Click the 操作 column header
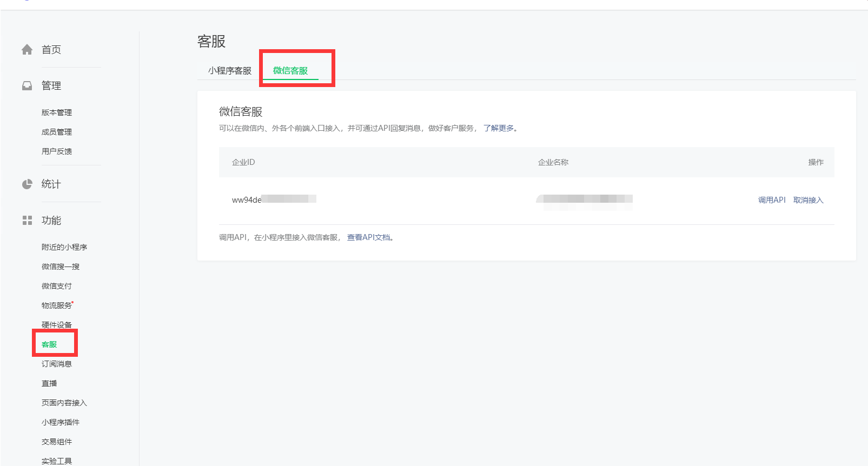868x466 pixels. point(816,162)
